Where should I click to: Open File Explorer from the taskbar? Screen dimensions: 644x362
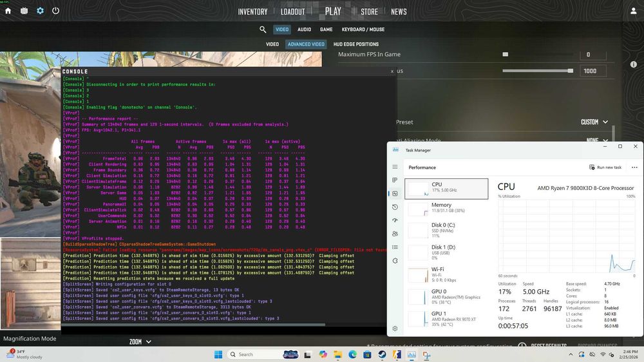coord(337,355)
